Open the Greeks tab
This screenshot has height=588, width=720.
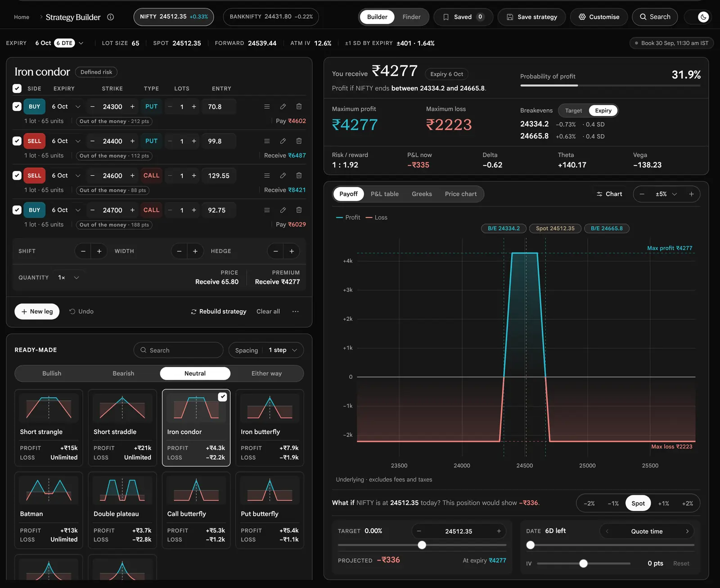pyautogui.click(x=422, y=194)
